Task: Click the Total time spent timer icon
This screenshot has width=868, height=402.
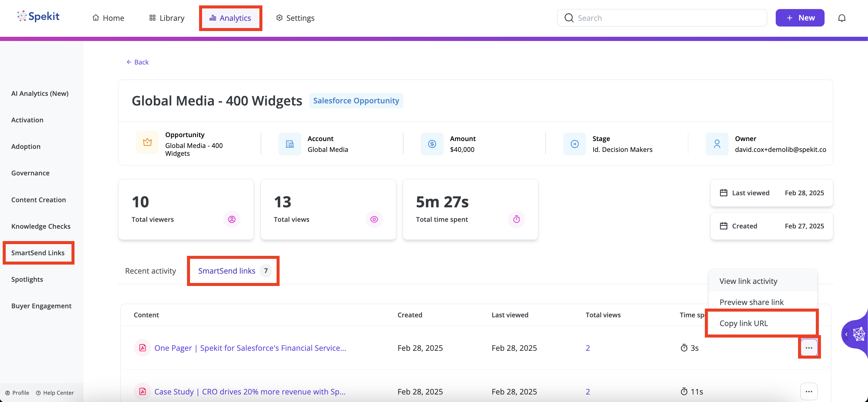Action: tap(516, 219)
